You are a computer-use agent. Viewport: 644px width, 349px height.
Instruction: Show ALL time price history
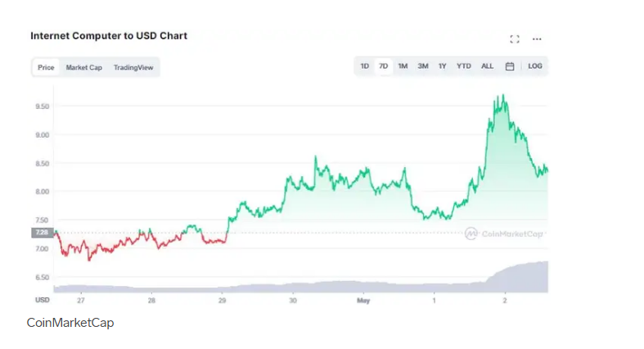pyautogui.click(x=487, y=66)
